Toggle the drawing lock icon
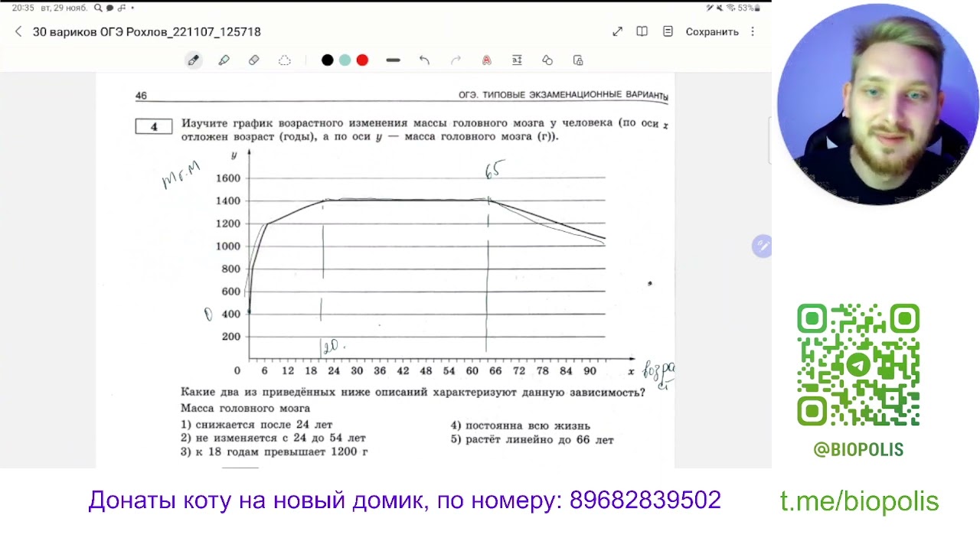 578,60
